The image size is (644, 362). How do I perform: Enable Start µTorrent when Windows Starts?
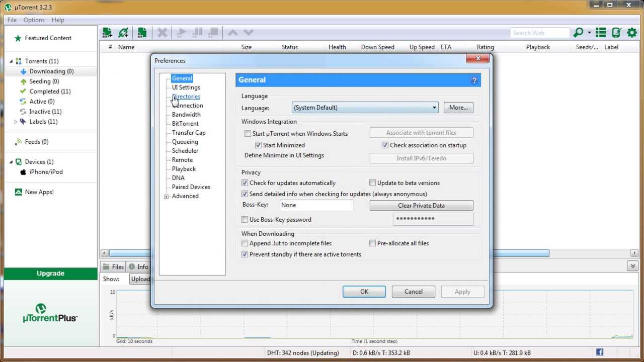tap(248, 134)
